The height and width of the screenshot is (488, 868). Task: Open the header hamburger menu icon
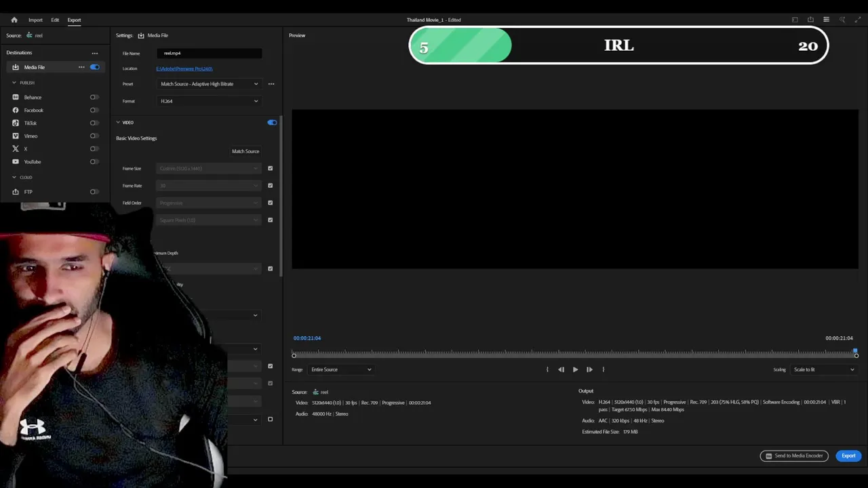point(826,20)
